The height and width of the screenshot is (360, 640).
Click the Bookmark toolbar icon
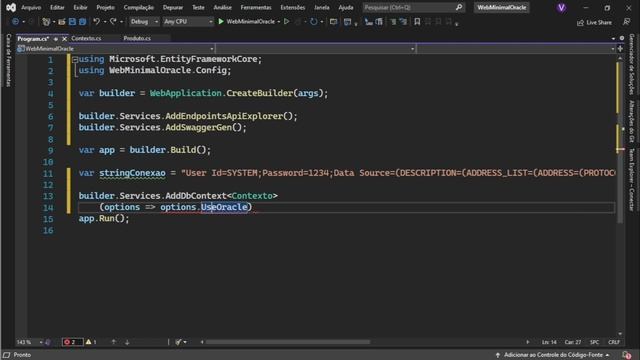click(417, 22)
